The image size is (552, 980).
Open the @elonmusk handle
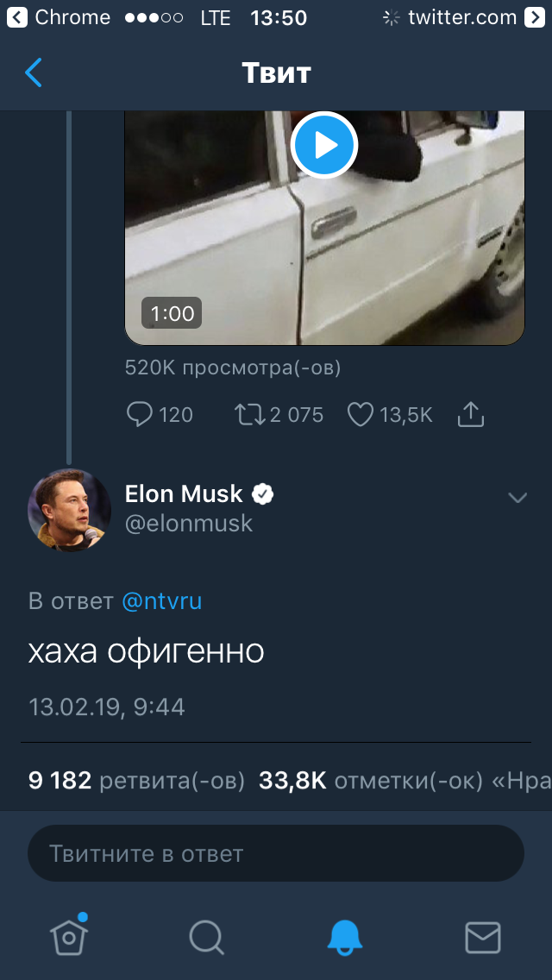click(189, 524)
